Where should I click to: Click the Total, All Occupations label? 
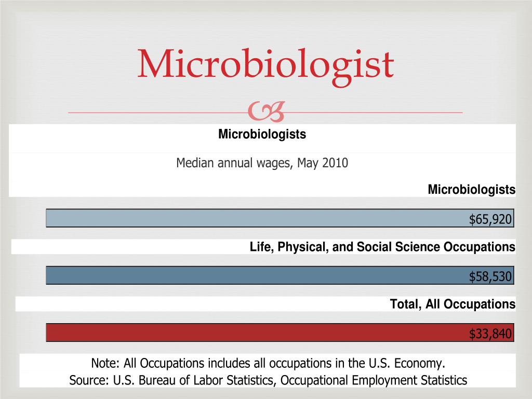453,304
